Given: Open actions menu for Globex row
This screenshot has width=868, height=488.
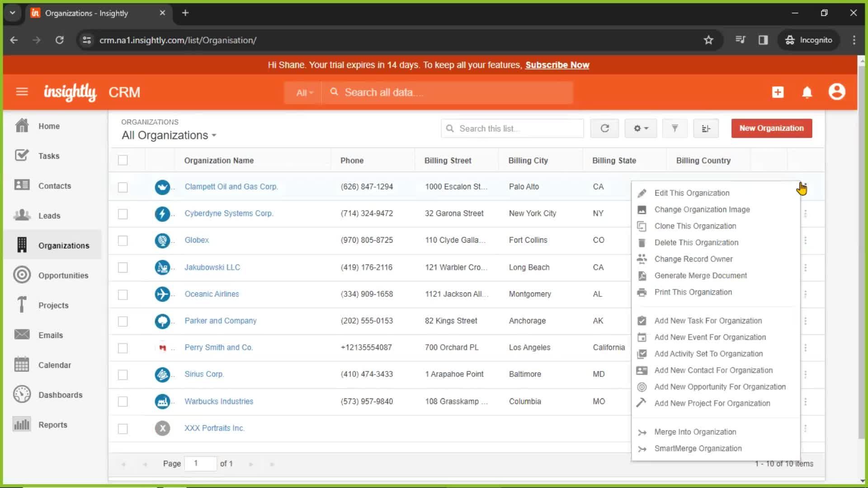Looking at the screenshot, I should tap(805, 240).
